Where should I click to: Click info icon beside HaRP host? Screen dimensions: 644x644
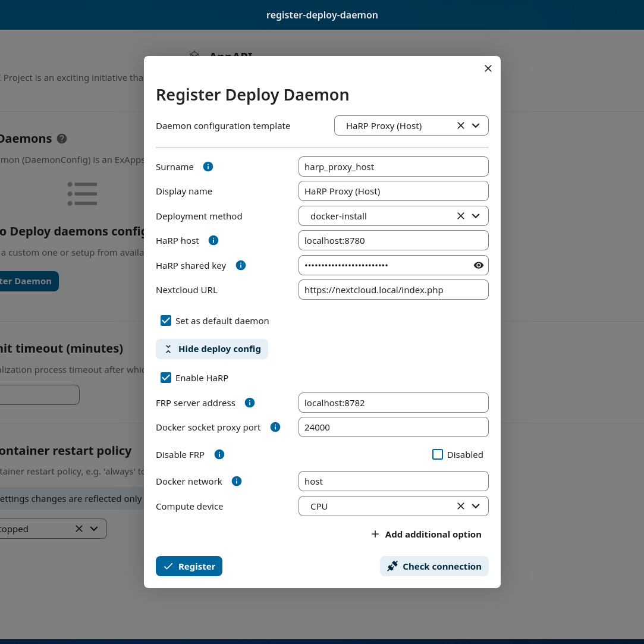(x=213, y=240)
